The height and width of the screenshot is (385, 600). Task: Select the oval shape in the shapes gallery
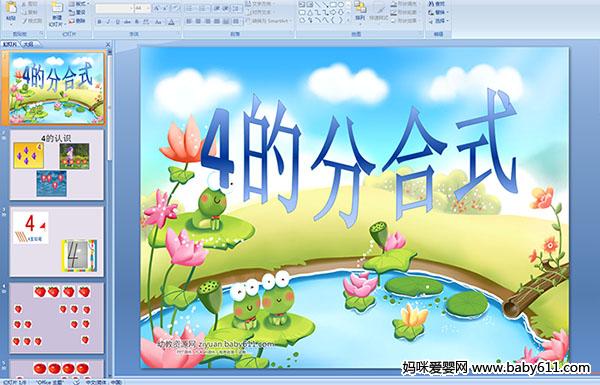tap(341, 5)
